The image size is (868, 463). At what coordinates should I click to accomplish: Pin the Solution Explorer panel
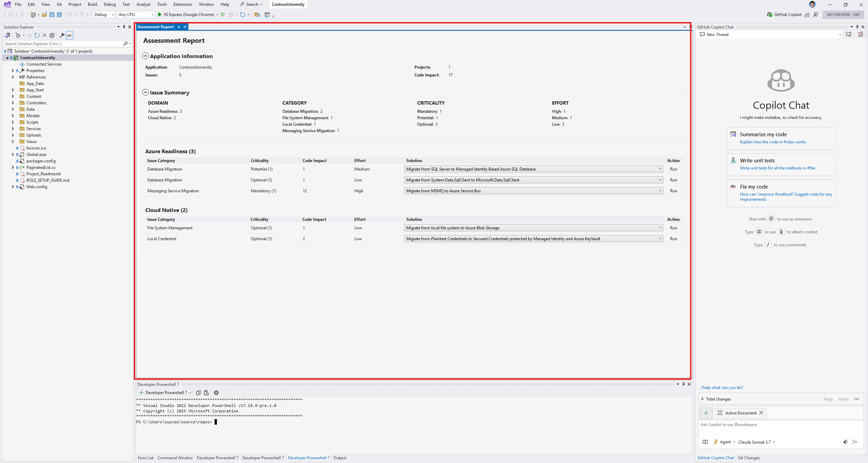coord(124,27)
